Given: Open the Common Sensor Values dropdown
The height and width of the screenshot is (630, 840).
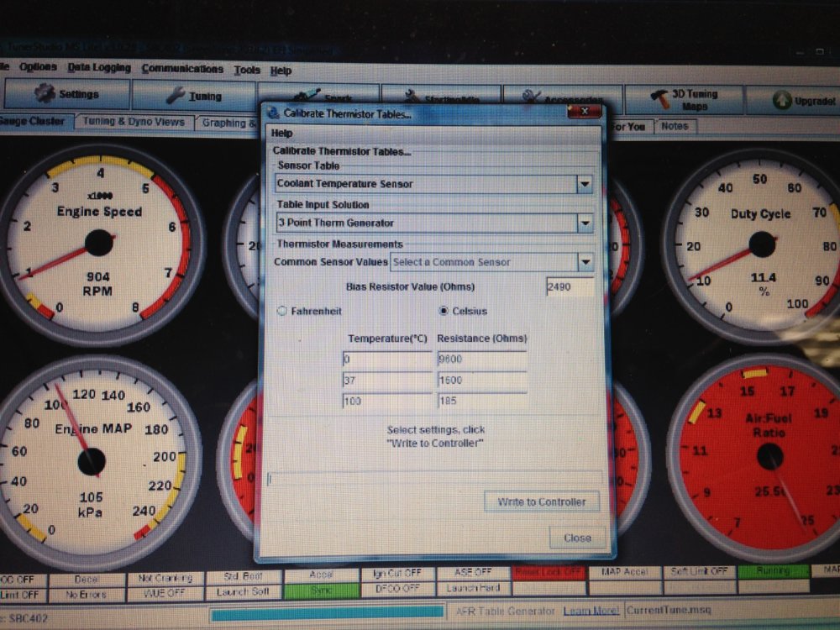Looking at the screenshot, I should 585,262.
